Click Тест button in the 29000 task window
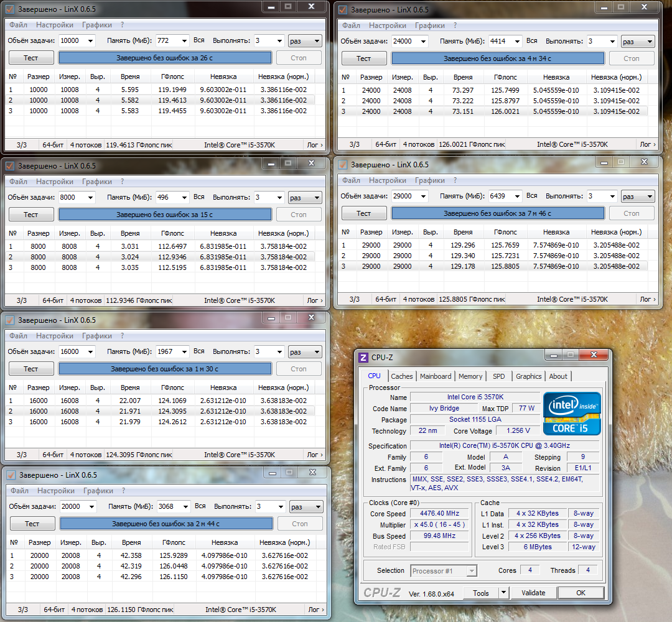 364,213
